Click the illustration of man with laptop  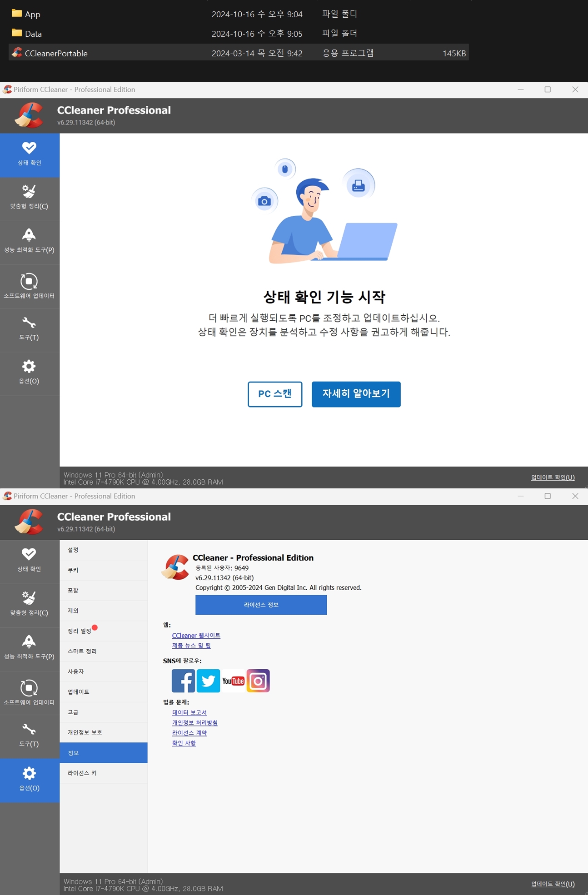click(x=325, y=211)
